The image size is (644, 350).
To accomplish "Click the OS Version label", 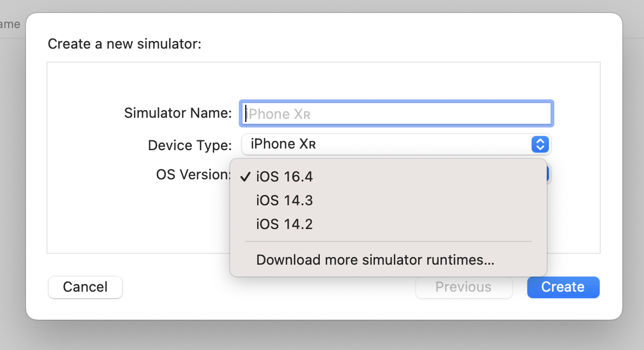I will 193,174.
